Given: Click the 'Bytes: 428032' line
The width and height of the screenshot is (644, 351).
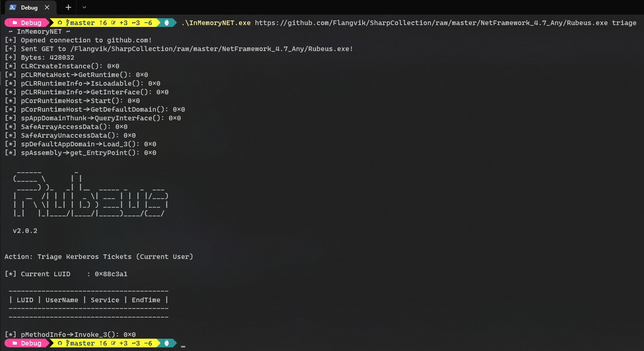Looking at the screenshot, I should [x=39, y=57].
